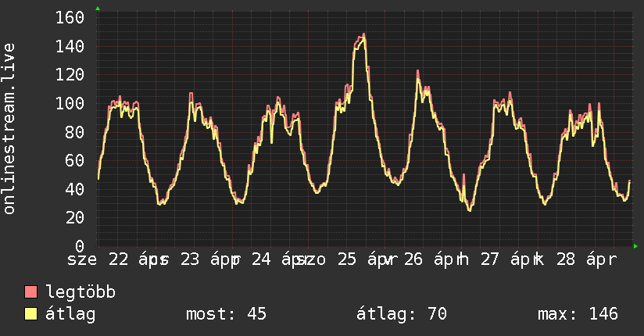
Task: Click the green arrow ending the x-axis
Action: (x=635, y=246)
